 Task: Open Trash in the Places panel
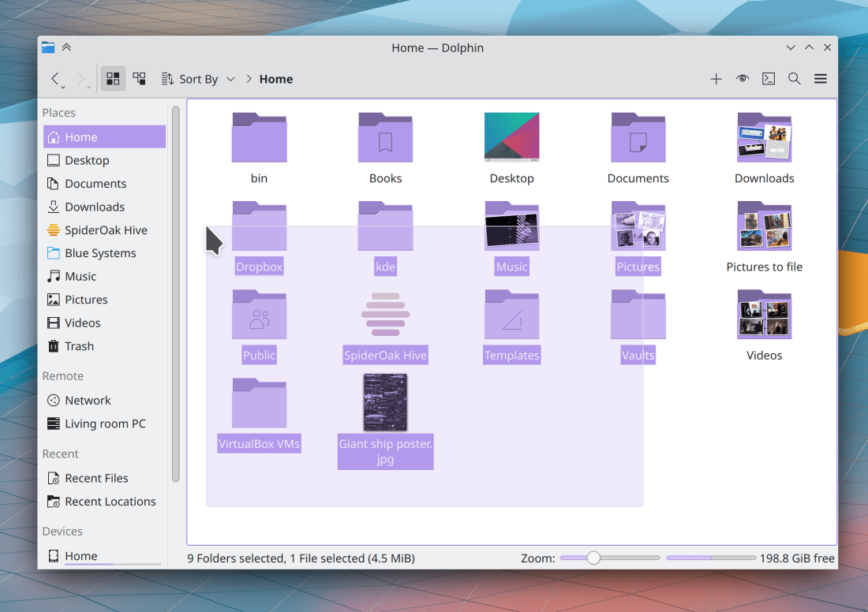pos(79,346)
